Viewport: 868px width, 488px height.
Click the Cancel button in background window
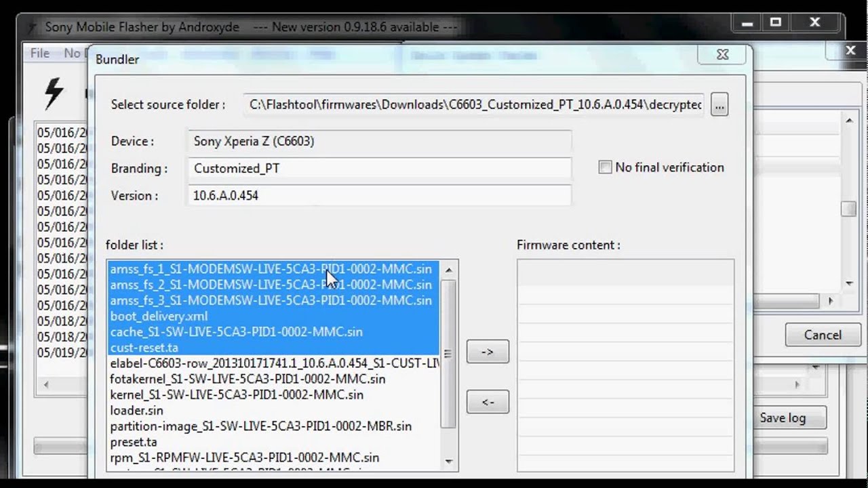point(823,335)
